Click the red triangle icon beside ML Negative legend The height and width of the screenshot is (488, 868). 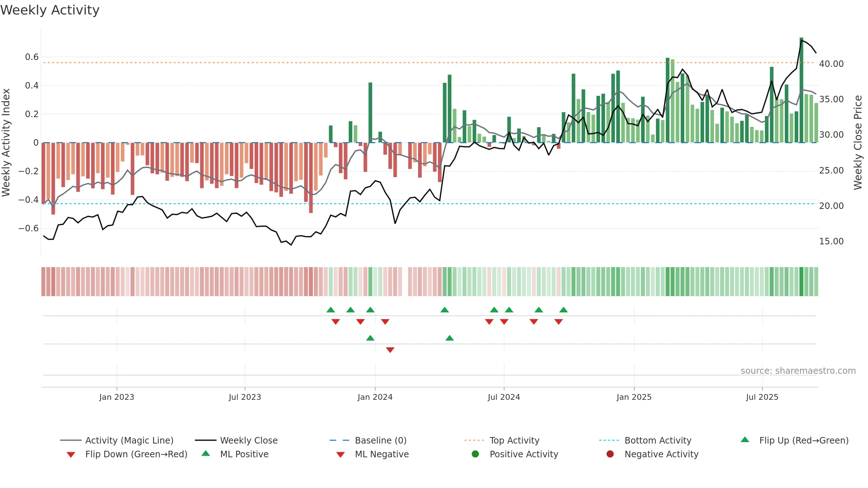340,455
